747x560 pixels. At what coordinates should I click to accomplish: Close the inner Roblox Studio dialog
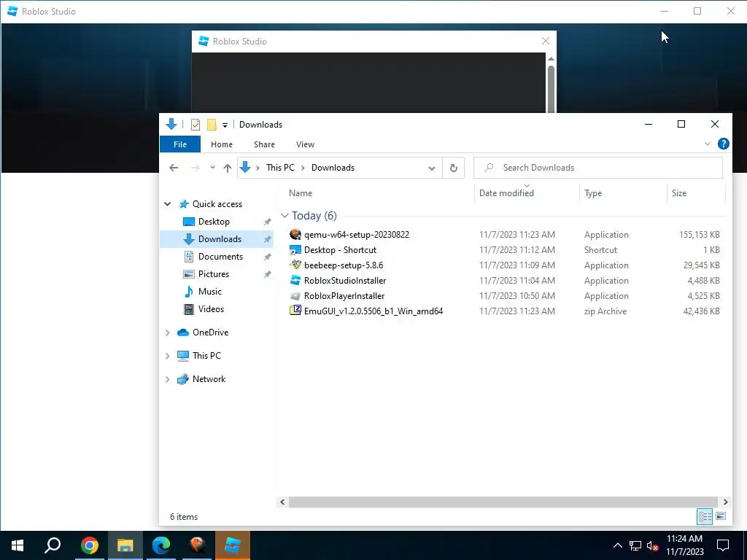coord(546,42)
